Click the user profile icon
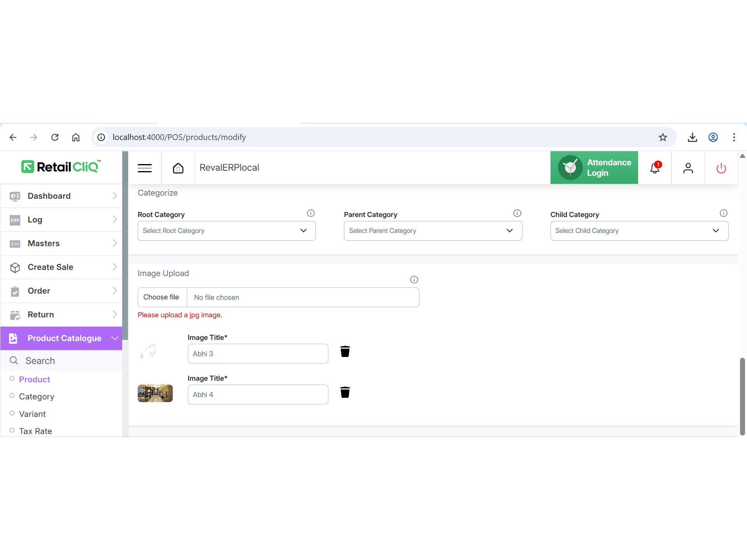747x560 pixels. 688,168
